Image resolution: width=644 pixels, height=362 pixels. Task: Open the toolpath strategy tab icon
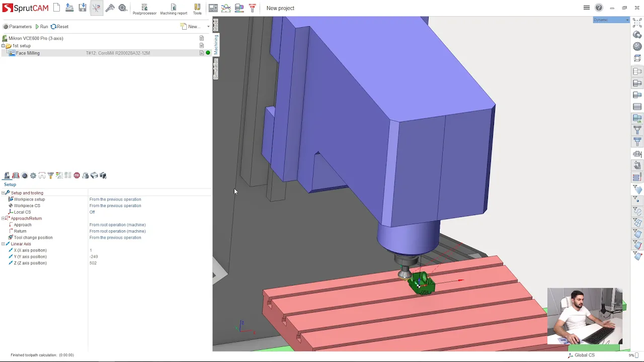coord(42,175)
